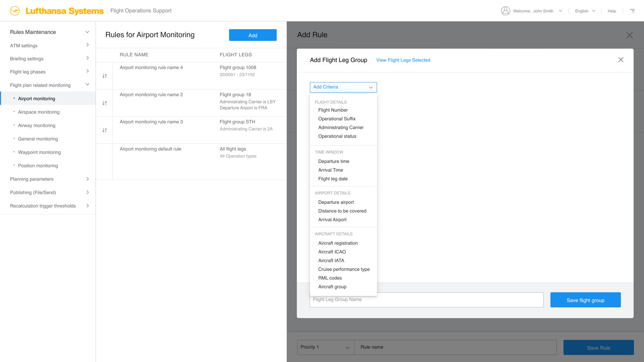Open View Flight Legs Selected link
Image resolution: width=644 pixels, height=362 pixels.
point(403,60)
